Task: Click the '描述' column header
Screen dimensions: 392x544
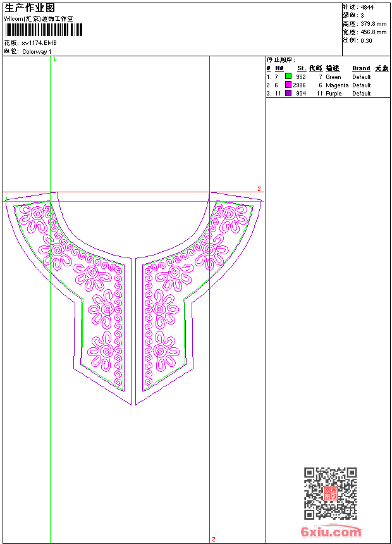Action: pos(333,68)
